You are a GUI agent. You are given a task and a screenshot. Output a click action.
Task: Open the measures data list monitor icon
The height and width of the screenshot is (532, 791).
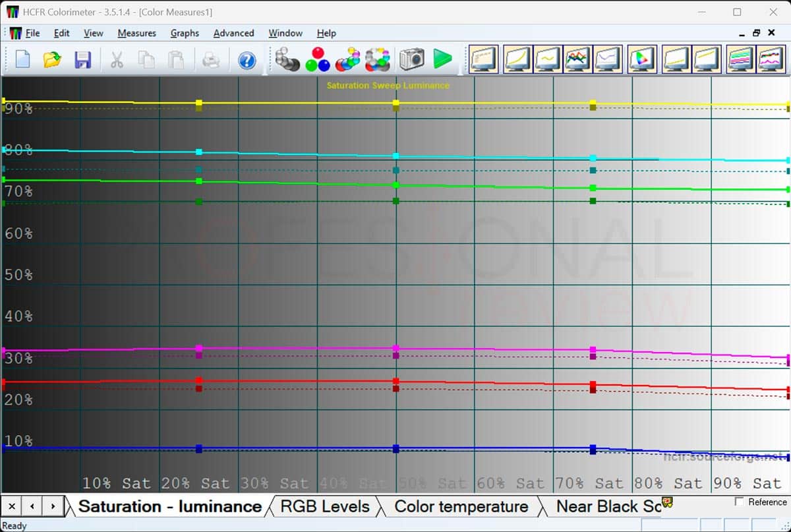click(484, 59)
